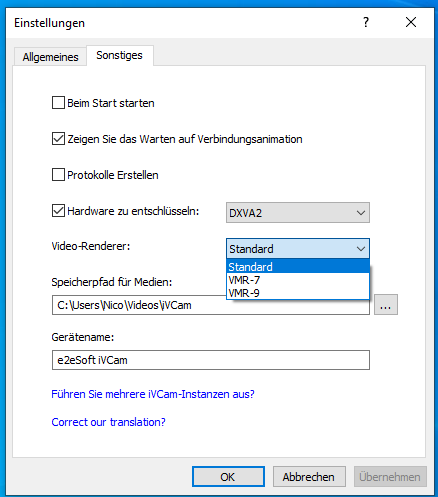The image size is (438, 497).
Task: Disable the Hardware zu entschlüsseln checkbox
Action: (58, 211)
